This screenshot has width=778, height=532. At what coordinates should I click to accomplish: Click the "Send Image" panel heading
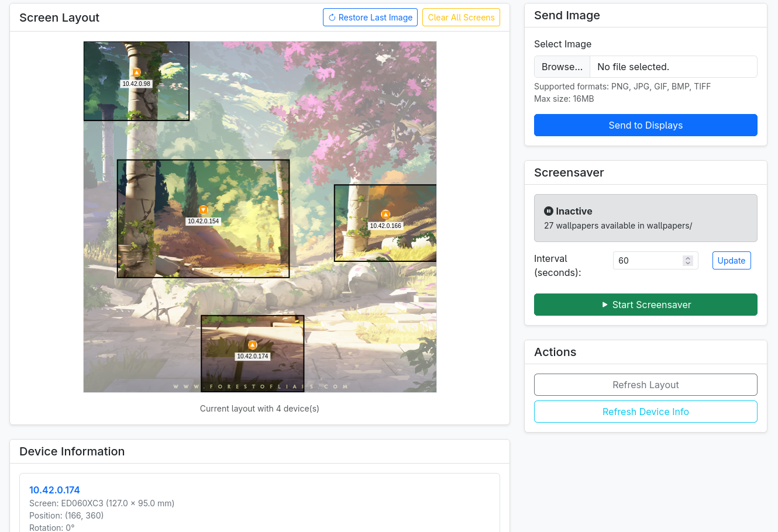[567, 15]
